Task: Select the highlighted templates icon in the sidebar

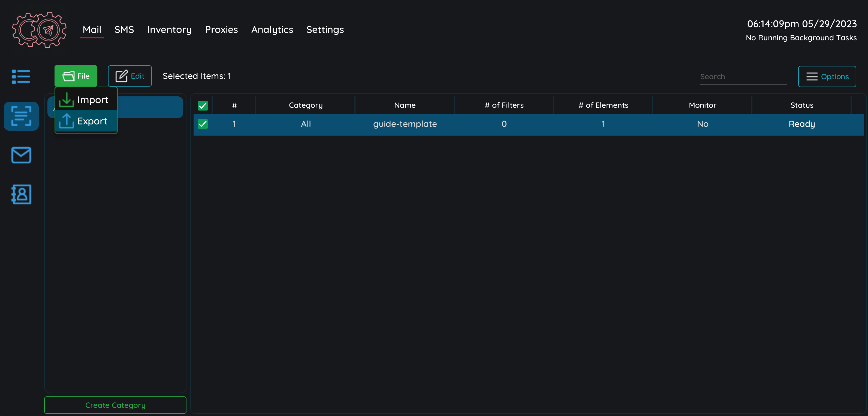Action: 21,116
